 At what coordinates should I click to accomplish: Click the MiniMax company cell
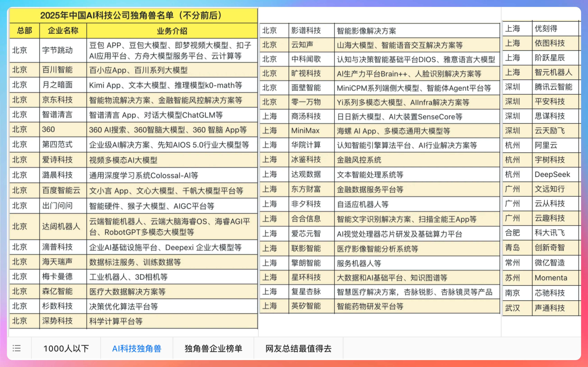click(305, 131)
